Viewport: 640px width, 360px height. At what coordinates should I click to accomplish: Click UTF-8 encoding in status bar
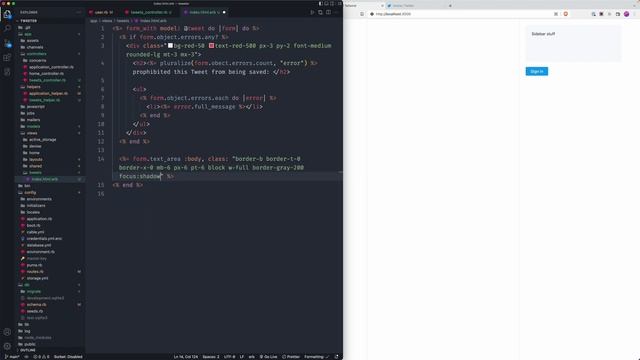(x=229, y=357)
